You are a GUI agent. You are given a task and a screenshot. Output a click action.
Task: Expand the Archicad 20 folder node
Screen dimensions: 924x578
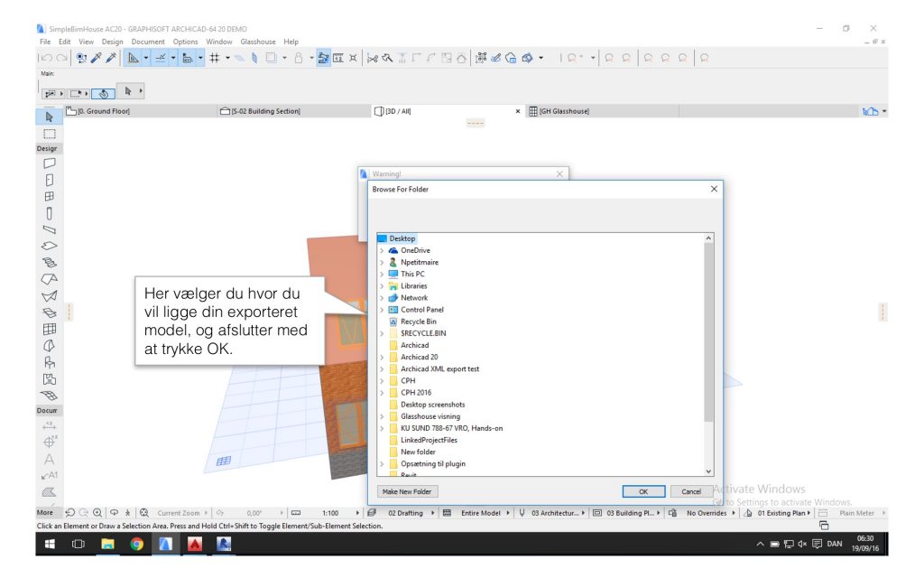pyautogui.click(x=382, y=358)
